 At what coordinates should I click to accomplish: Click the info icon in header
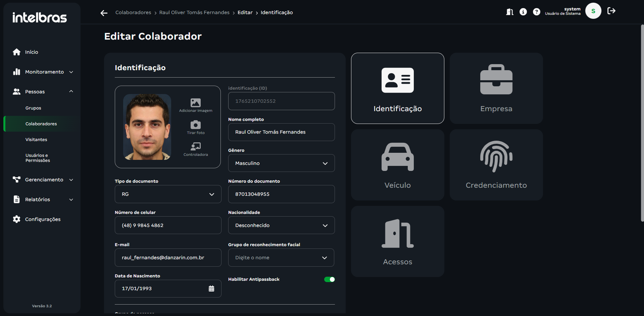(x=523, y=12)
